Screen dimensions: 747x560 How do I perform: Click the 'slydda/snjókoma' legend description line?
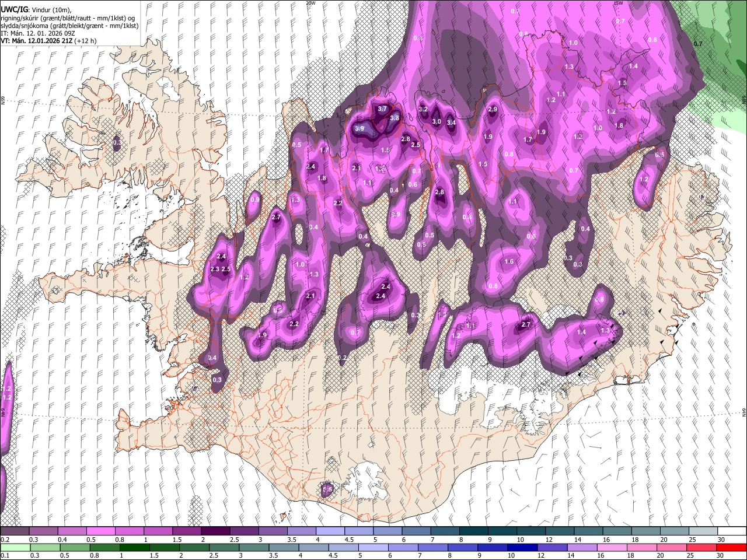pos(69,26)
